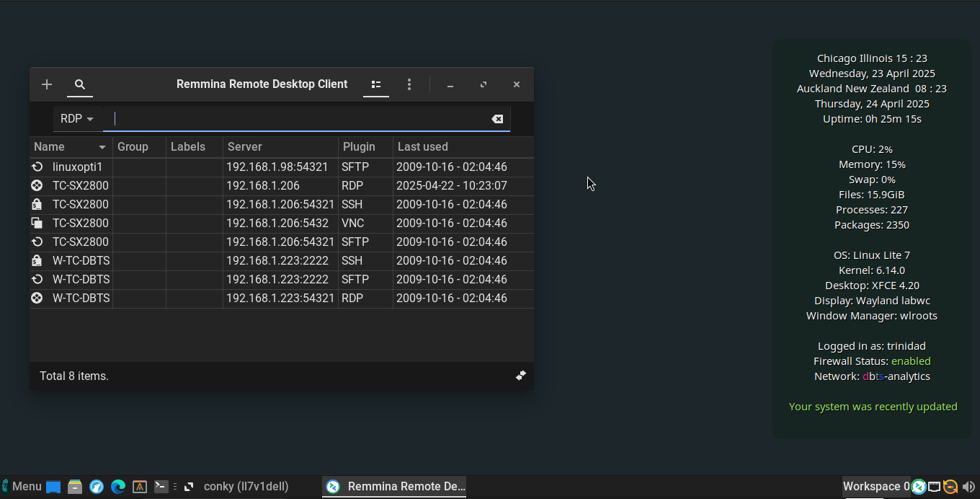Select the TC-SX2800 SSH plugin icon
The image size is (980, 499).
37,204
